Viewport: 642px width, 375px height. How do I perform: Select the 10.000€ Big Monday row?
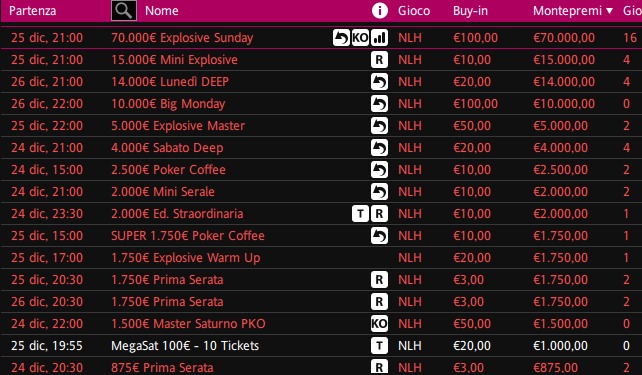321,104
